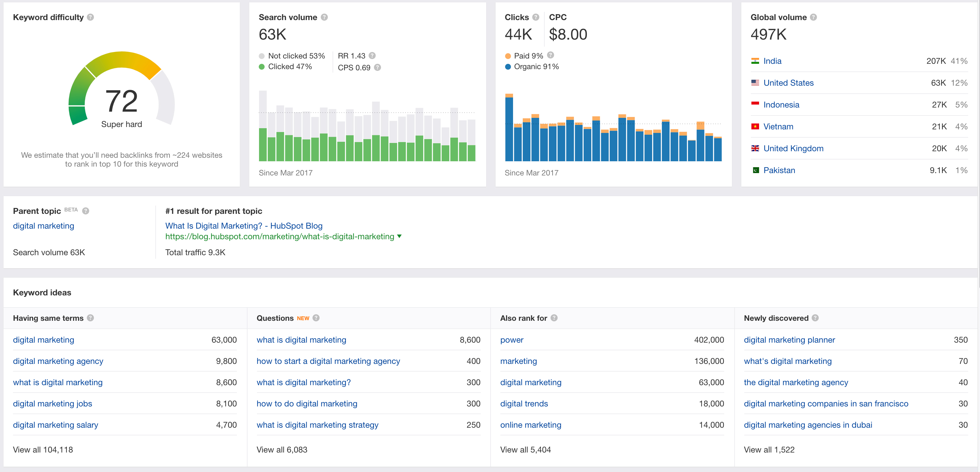980x472 pixels.
Task: View all 104,118 same-term keywords
Action: click(43, 450)
